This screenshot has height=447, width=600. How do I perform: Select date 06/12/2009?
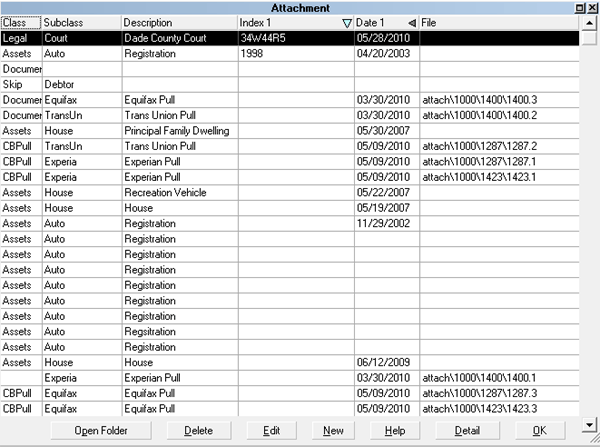coord(387,362)
